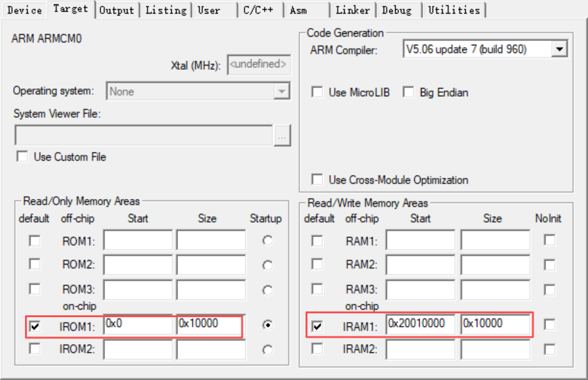This screenshot has height=380, width=588.
Task: Check the IRAM2 default checkbox
Action: pos(317,349)
